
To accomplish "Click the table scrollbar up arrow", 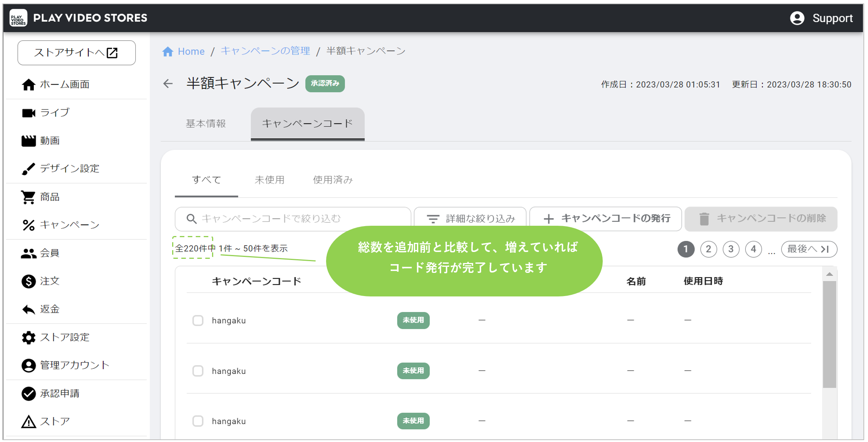I will pyautogui.click(x=829, y=274).
